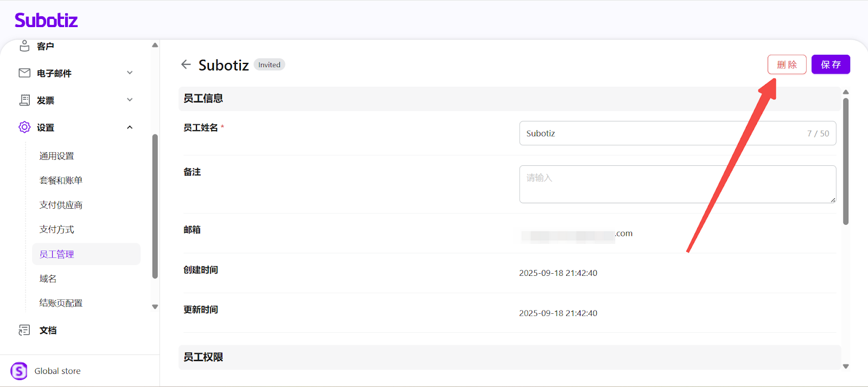Click the 保存 save button

pyautogui.click(x=830, y=64)
